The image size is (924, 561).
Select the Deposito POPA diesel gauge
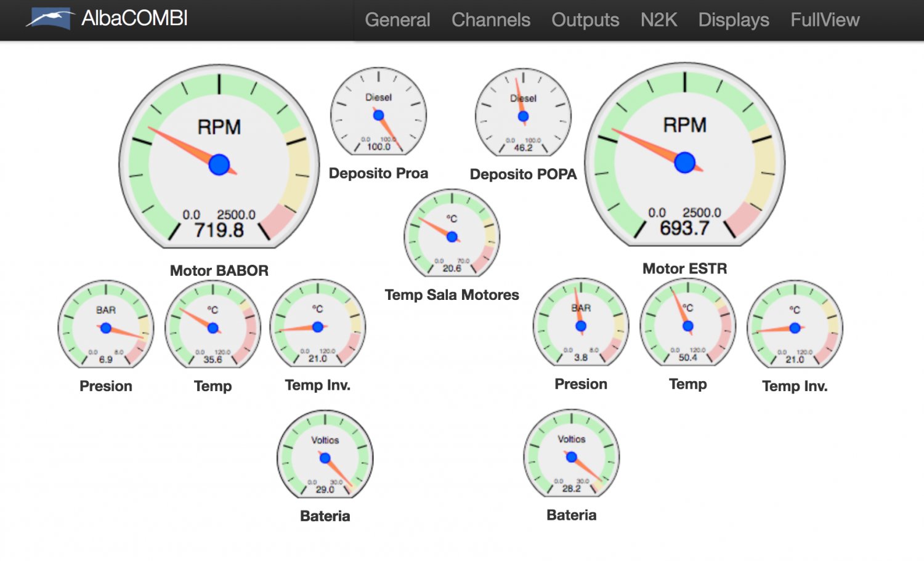click(523, 113)
